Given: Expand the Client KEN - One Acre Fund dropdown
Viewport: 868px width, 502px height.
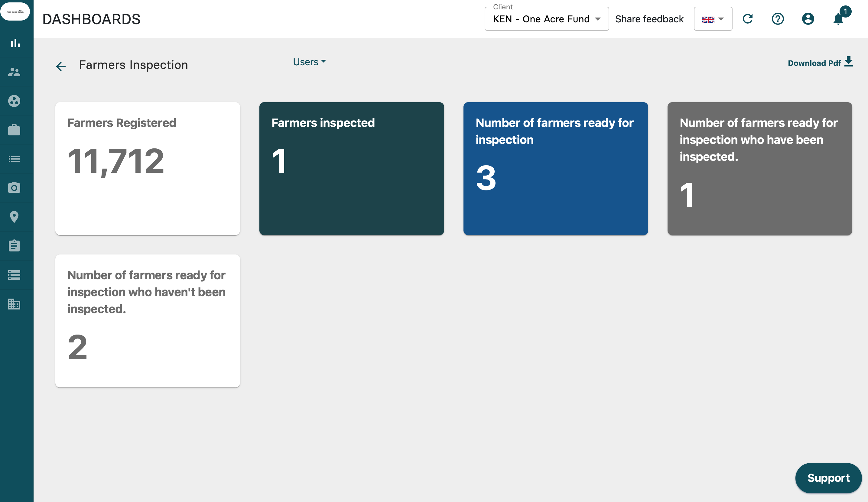Looking at the screenshot, I should pos(546,19).
